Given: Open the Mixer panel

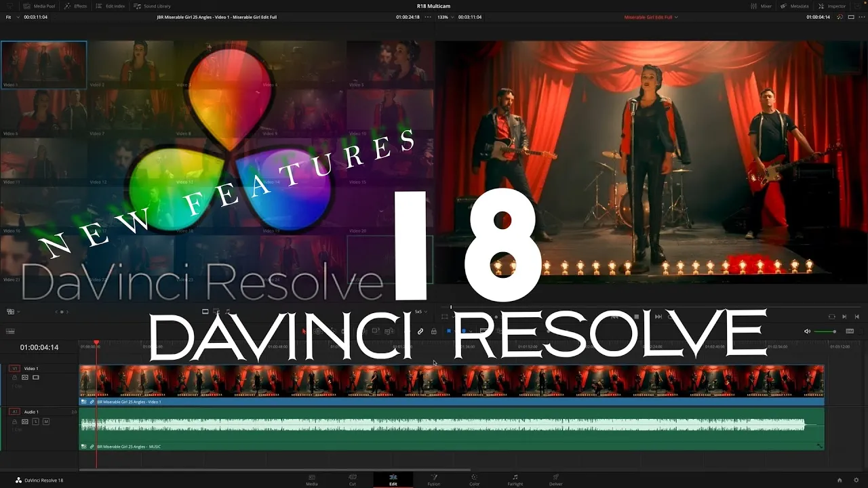Looking at the screenshot, I should (x=762, y=6).
